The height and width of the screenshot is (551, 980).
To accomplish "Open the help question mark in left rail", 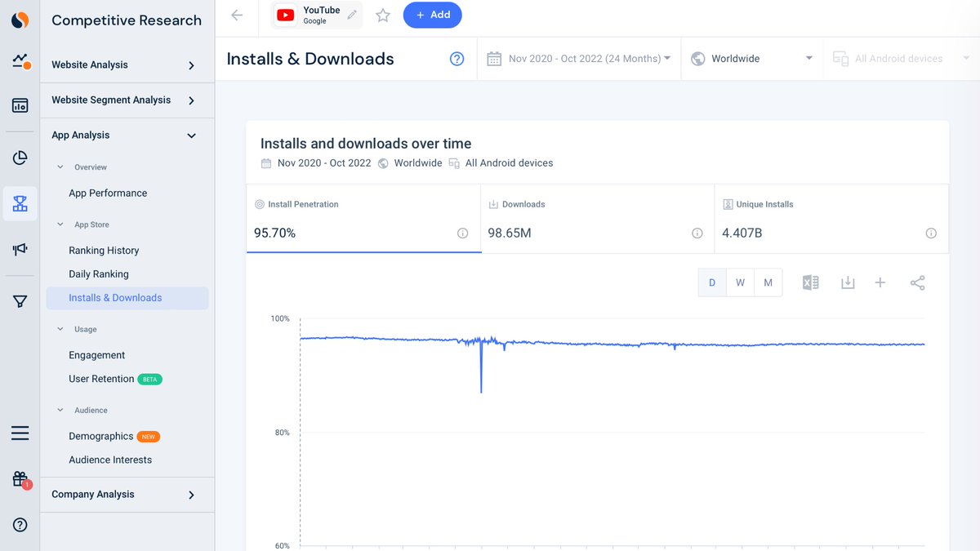I will (x=20, y=525).
